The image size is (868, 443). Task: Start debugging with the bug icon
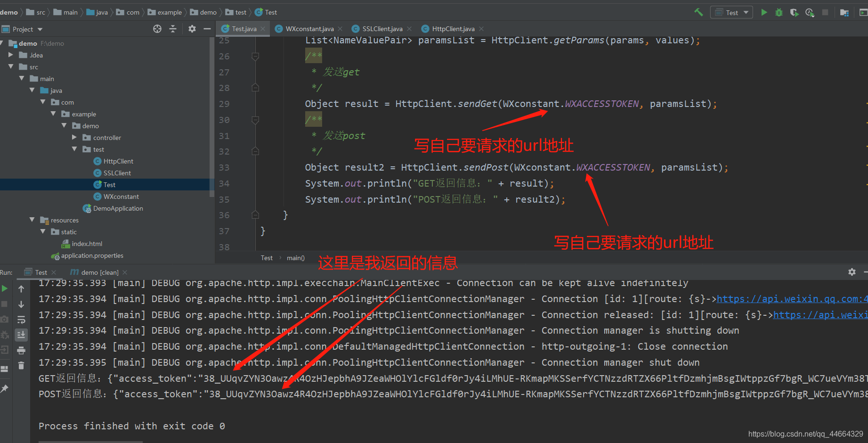coord(779,12)
